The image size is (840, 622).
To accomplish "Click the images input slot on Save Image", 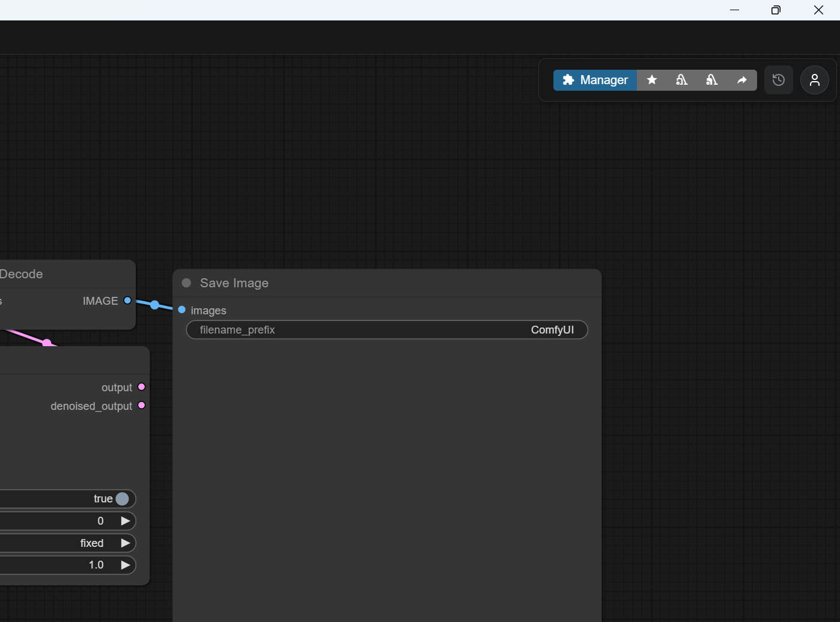I will (182, 310).
